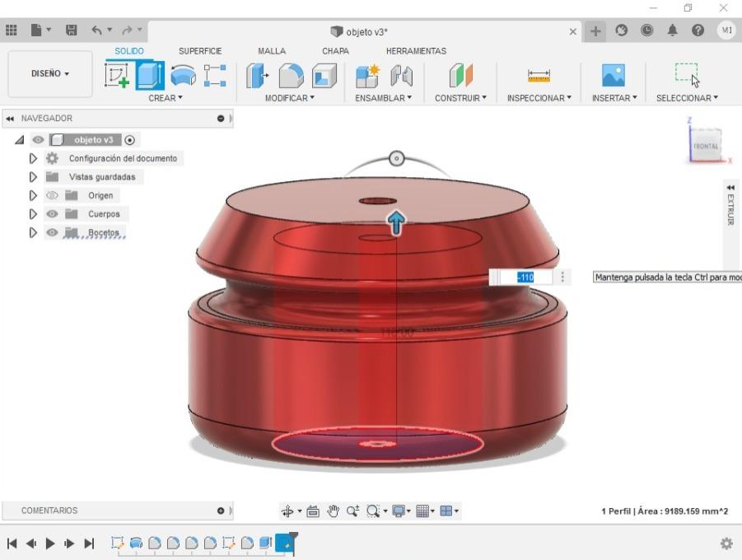The height and width of the screenshot is (560, 742).
Task: Open the notifications bell
Action: (673, 30)
